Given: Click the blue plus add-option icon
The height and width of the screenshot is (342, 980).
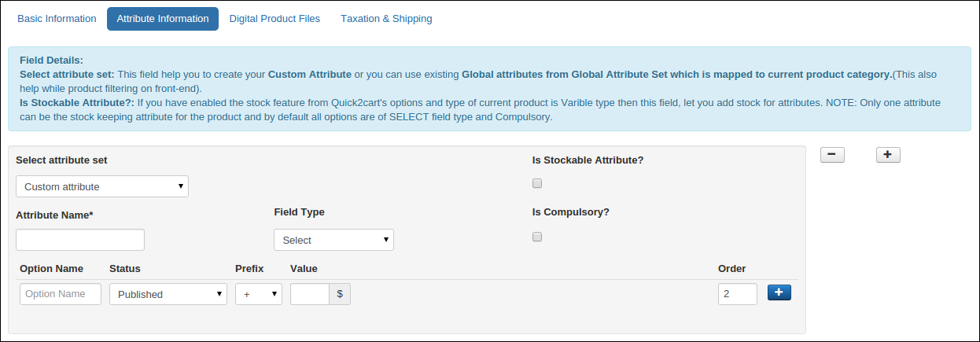Looking at the screenshot, I should pos(779,292).
